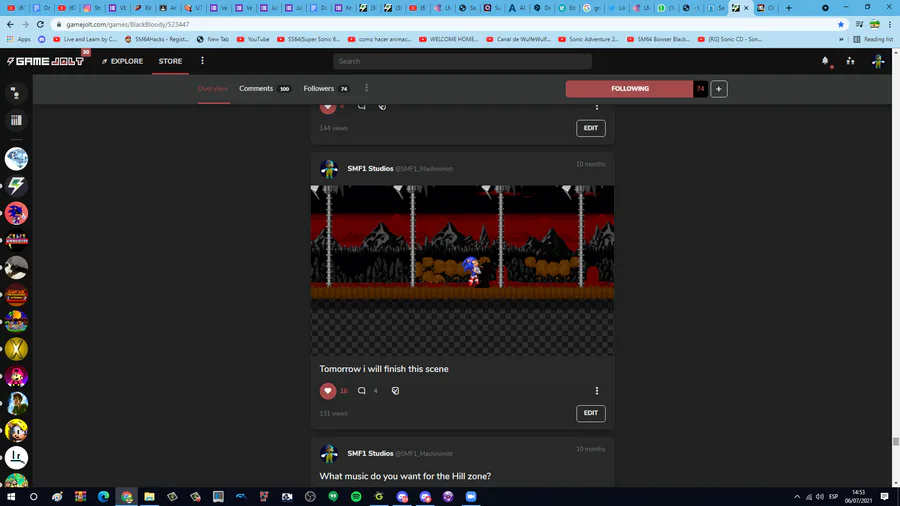Click the @SMF1_Machinimist handle on scene post
The height and width of the screenshot is (506, 900).
424,169
